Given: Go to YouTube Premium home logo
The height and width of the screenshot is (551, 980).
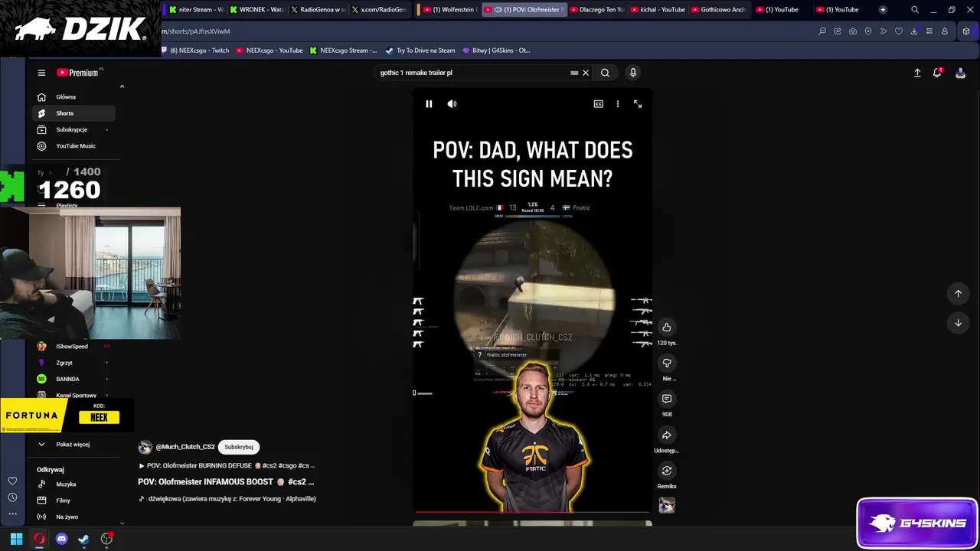Looking at the screenshot, I should (78, 73).
